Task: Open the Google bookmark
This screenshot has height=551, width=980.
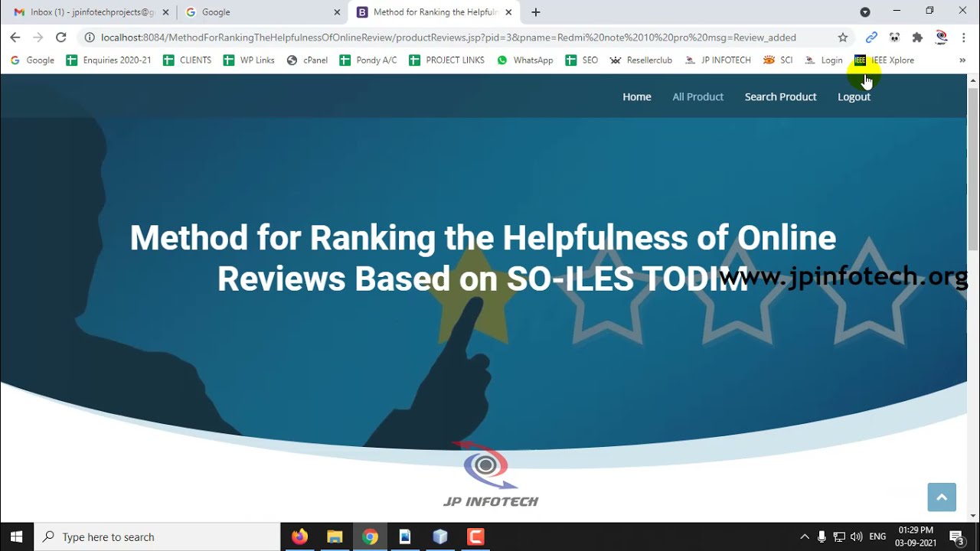Action: 32,60
